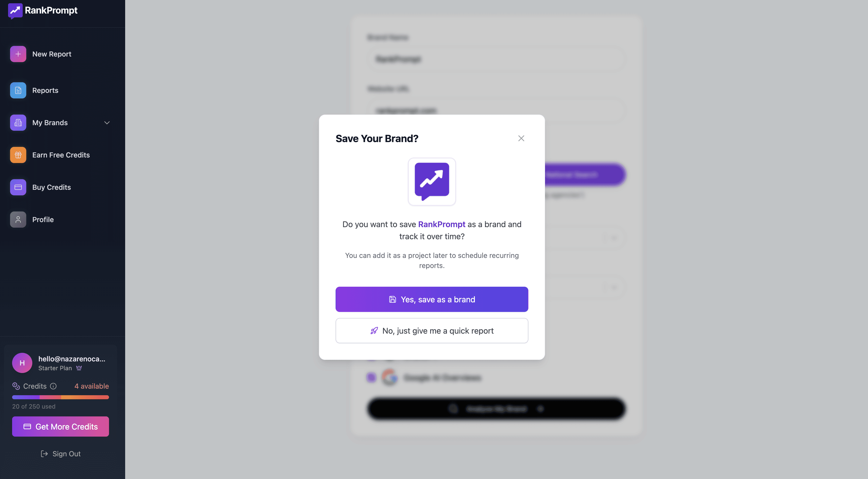Open the Profile person icon
Screen dimensions: 868x479
click(18, 220)
